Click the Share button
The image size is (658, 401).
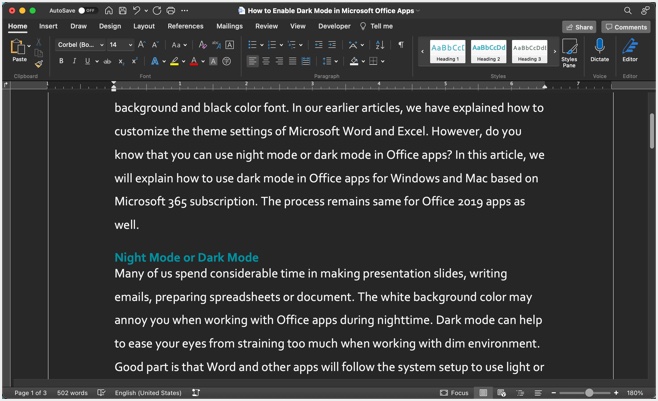click(x=579, y=27)
